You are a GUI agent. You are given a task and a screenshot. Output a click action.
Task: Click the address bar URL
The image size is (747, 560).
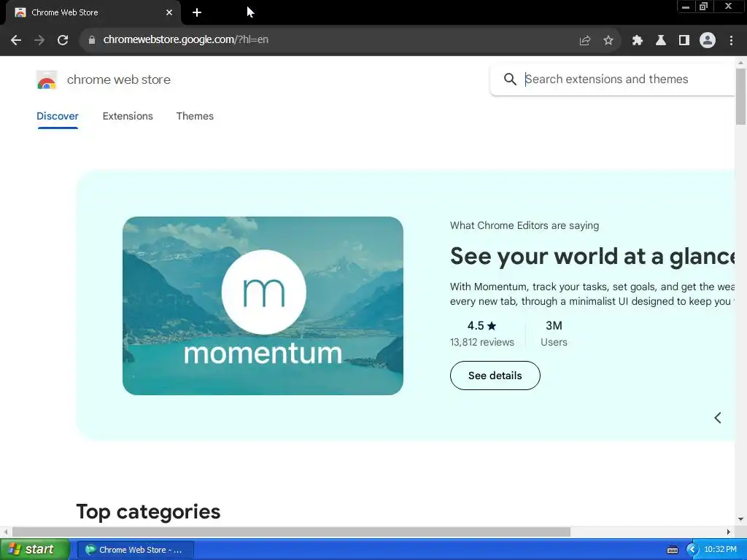(x=186, y=39)
